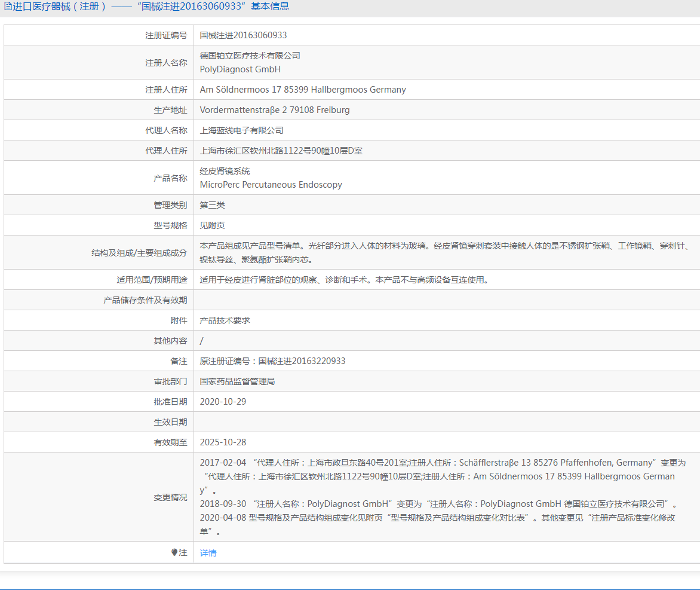This screenshot has width=700, height=590.
Task: Click the 结构及组成/主要组成成分 label
Action: [139, 252]
